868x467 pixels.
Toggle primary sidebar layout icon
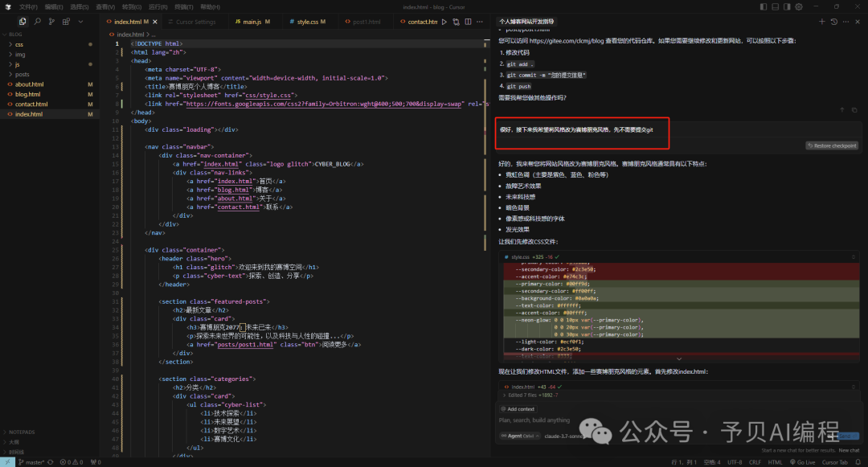764,6
